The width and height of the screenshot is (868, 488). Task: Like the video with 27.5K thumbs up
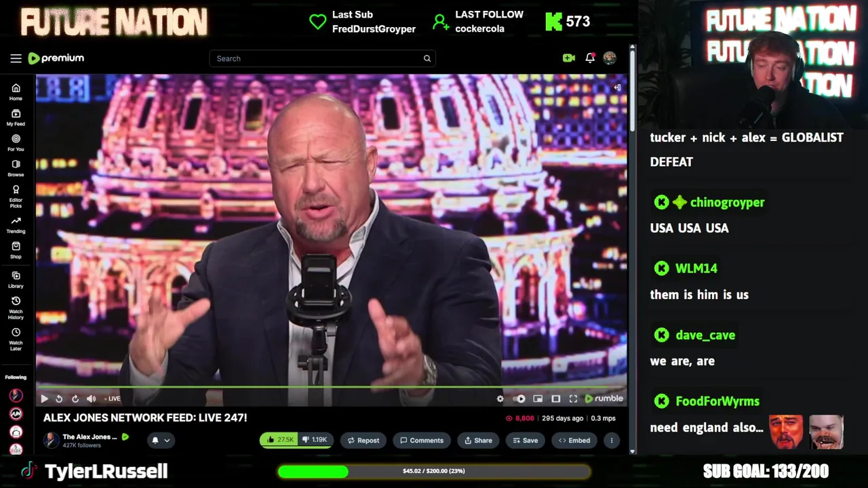[x=280, y=441]
